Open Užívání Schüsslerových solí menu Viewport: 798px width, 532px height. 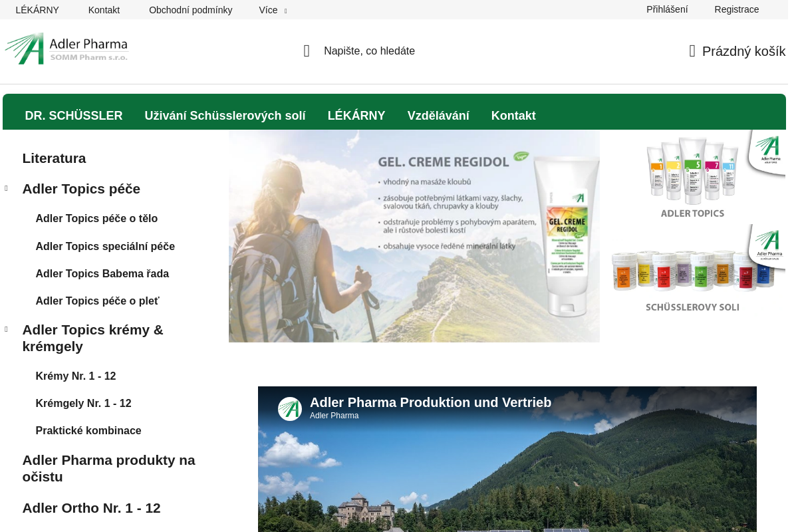(x=225, y=116)
